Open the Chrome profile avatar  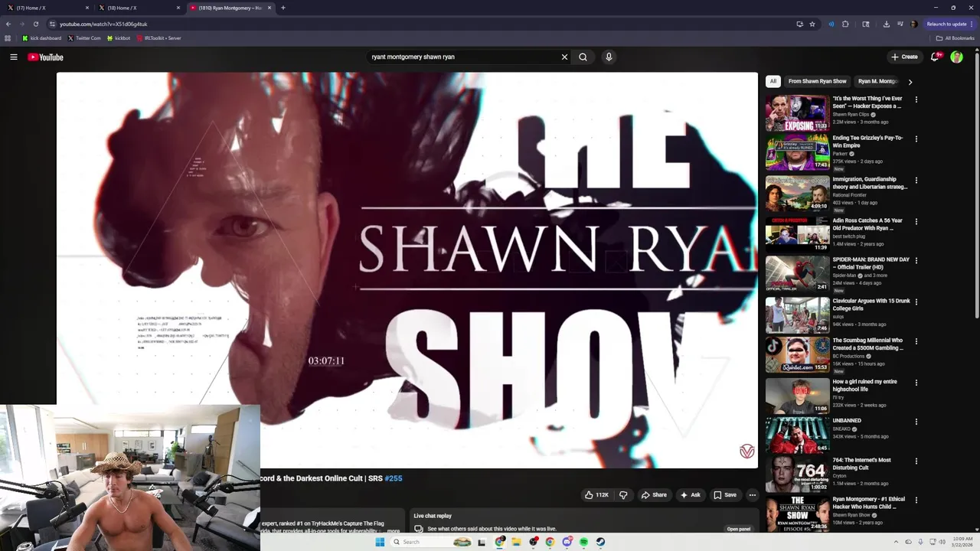[x=913, y=24]
